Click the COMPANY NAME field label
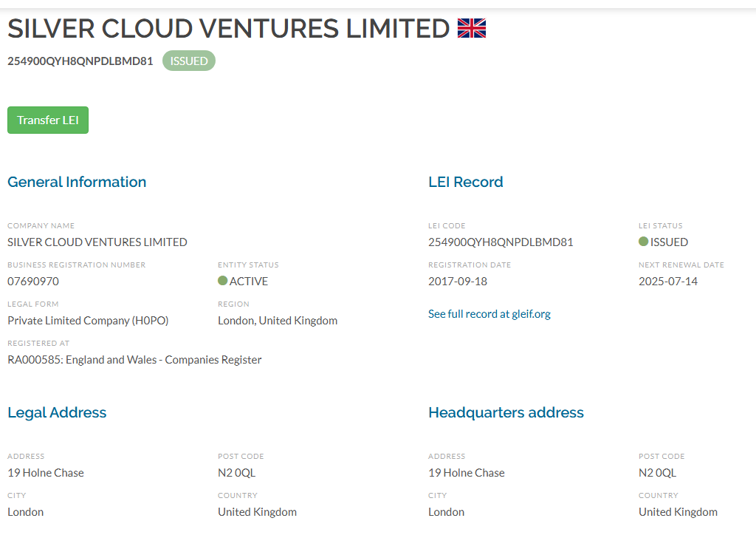Screen dimensions: 756x535 point(41,226)
